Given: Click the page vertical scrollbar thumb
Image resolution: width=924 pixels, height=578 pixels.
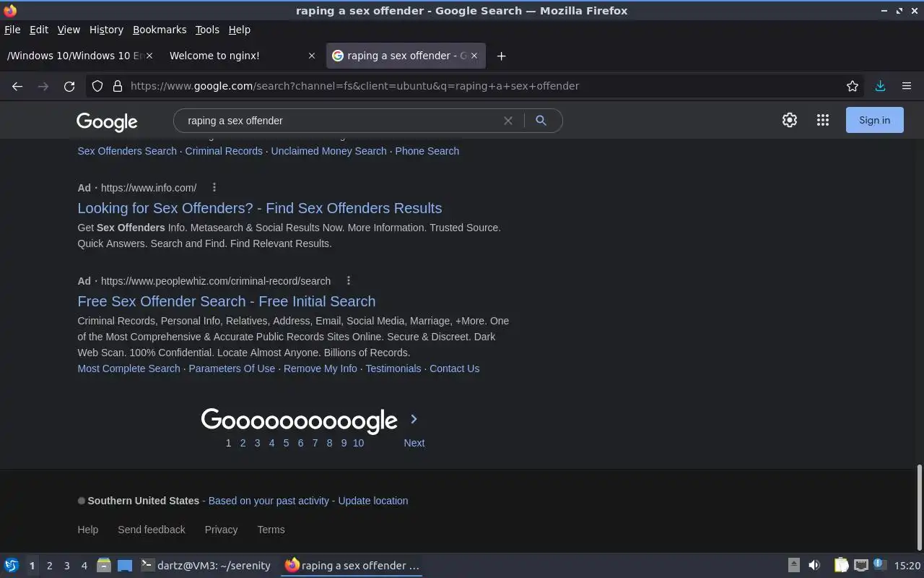Looking at the screenshot, I should (919, 508).
